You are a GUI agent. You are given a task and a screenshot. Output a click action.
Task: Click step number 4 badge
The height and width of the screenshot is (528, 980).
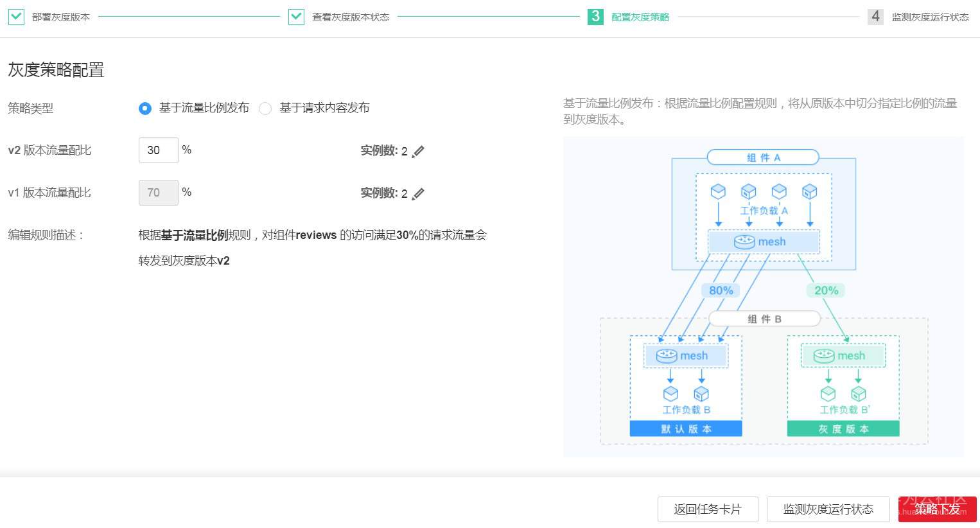(875, 17)
